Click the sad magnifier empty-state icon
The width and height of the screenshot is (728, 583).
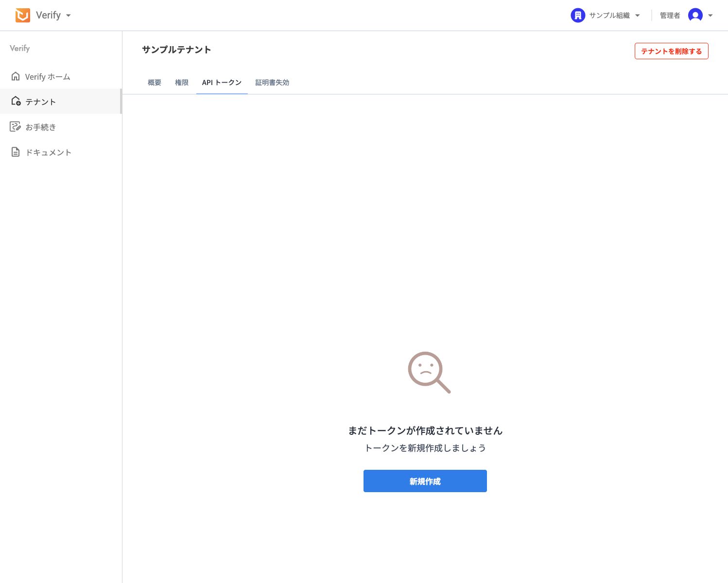429,373
